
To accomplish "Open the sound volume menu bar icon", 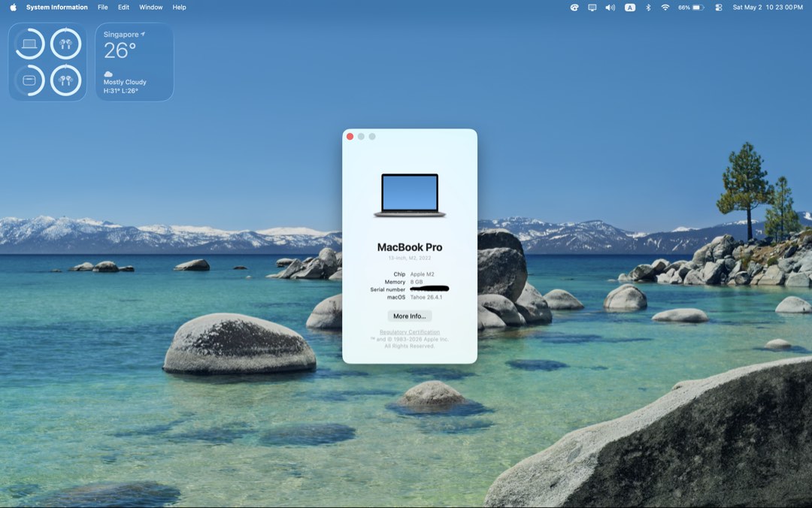I will [x=611, y=8].
